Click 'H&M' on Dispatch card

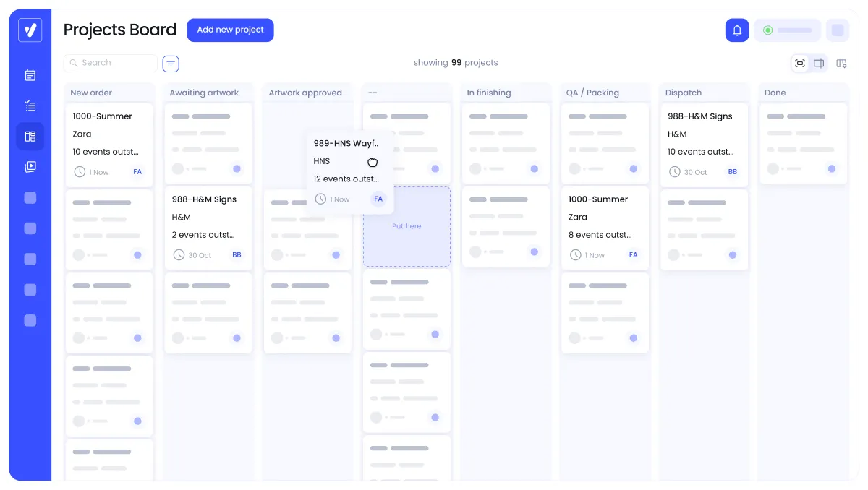pos(677,134)
